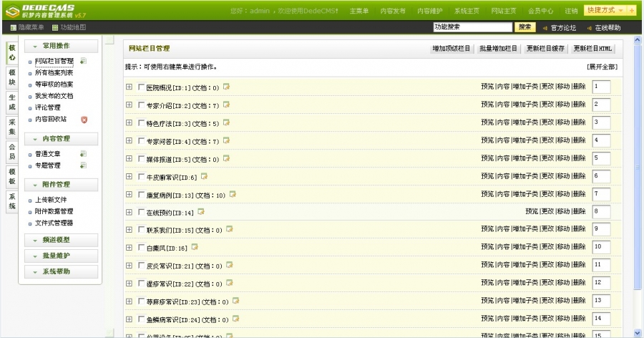Click the edit icon next to 在线预约
Screen dimensions: 644x338
tap(201, 212)
